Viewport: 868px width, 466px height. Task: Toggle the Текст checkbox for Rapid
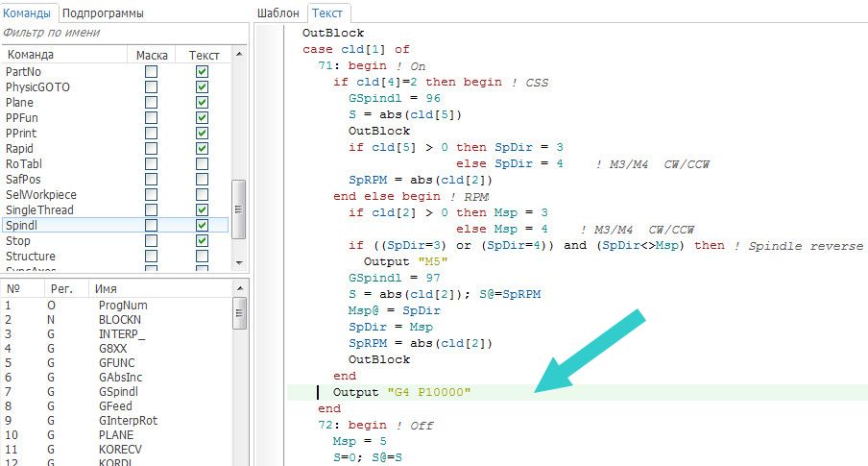pos(202,149)
